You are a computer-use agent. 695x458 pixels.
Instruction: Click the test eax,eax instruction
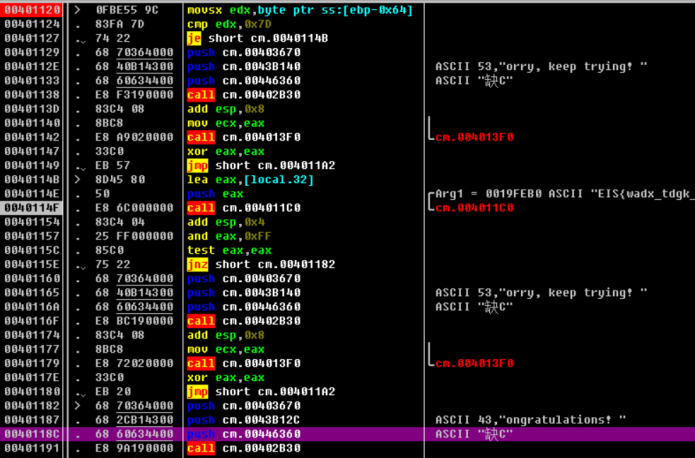coord(229,251)
